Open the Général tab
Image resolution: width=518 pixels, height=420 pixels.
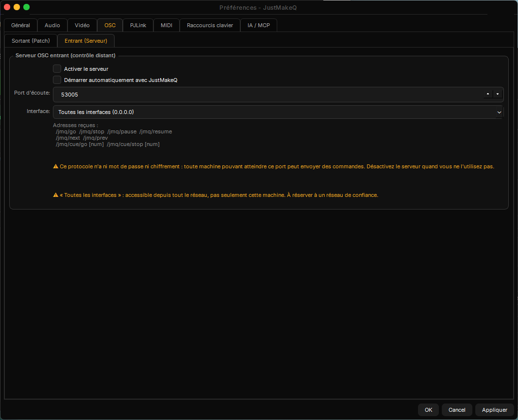click(x=20, y=25)
